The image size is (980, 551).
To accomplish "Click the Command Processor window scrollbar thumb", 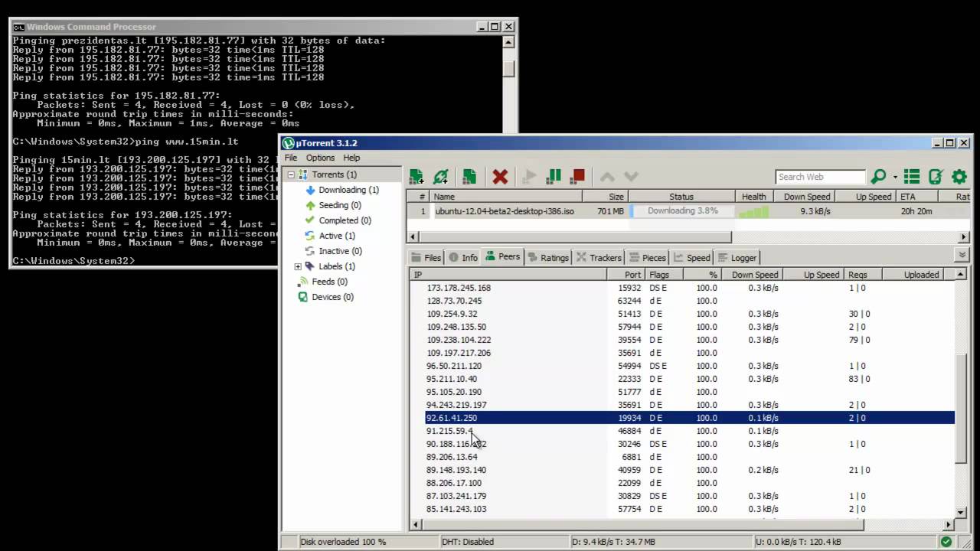I will (508, 67).
